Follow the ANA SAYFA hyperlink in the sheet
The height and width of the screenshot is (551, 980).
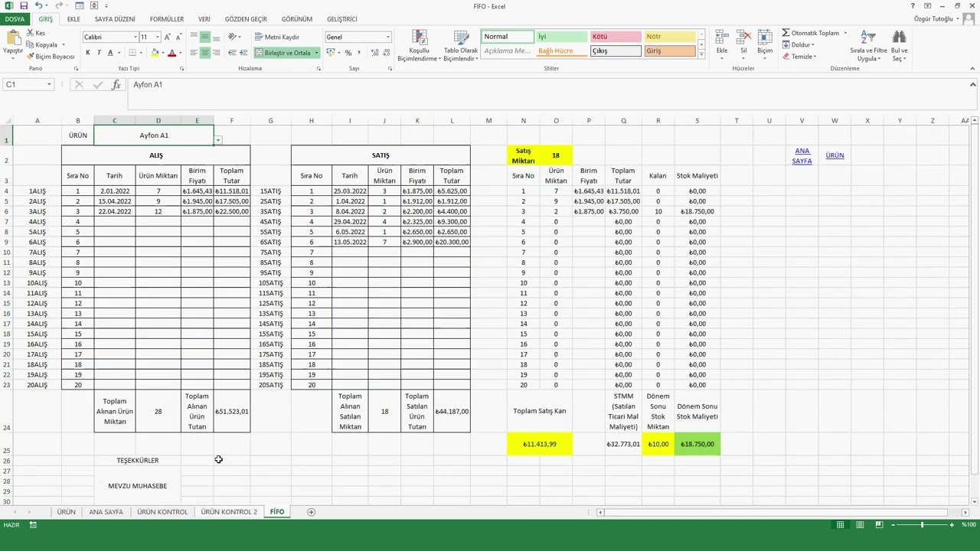(802, 155)
